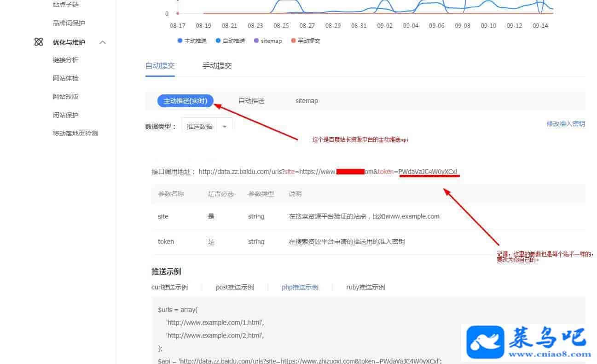Click the token parameter name cell
The height and width of the screenshot is (364, 597).
166,242
